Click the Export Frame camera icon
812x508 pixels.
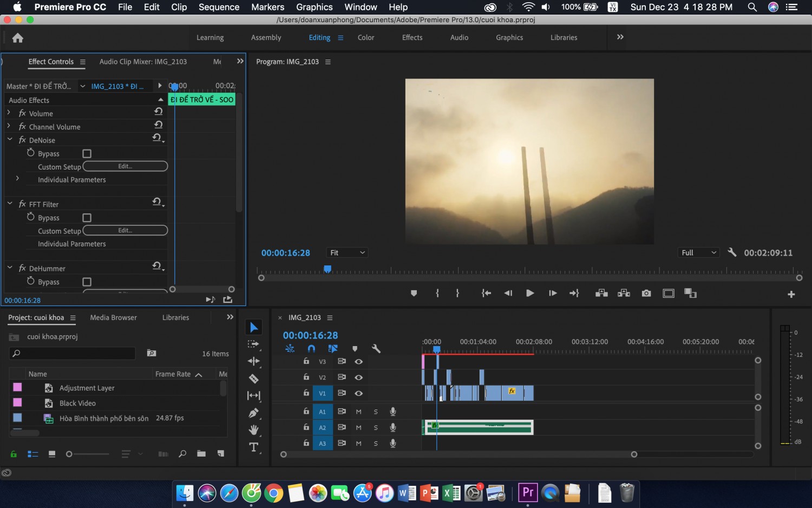click(646, 293)
